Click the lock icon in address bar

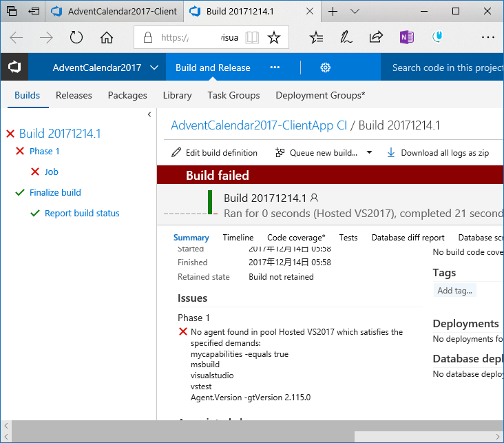click(x=148, y=37)
